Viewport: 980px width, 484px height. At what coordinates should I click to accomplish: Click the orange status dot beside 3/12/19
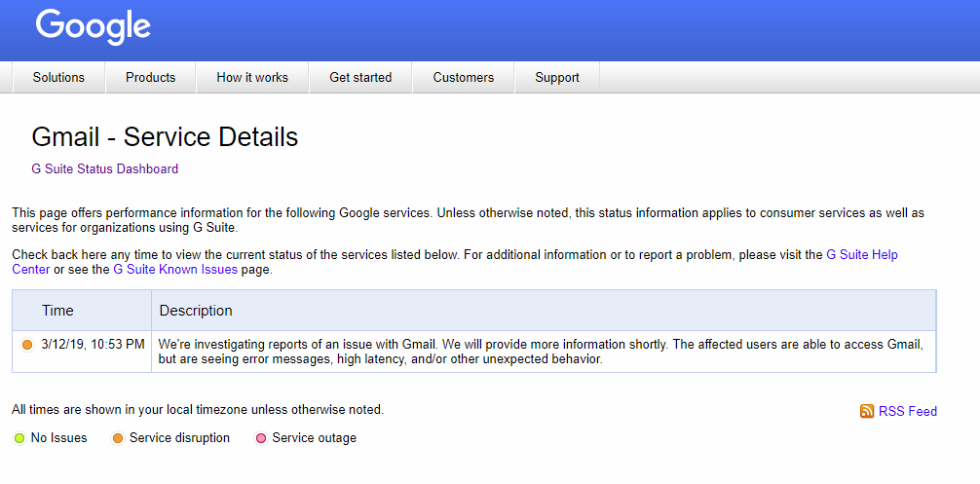[x=27, y=344]
